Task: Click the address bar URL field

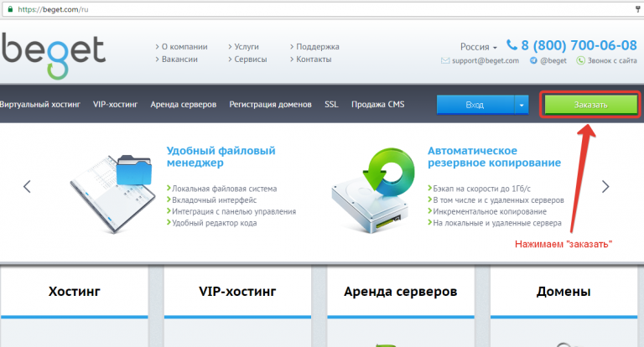Action: pyautogui.click(x=320, y=9)
